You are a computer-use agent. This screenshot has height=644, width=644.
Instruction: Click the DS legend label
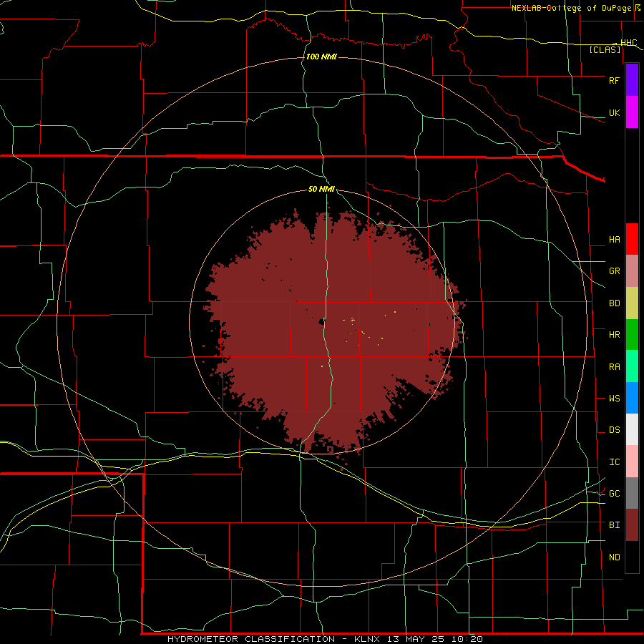point(614,430)
